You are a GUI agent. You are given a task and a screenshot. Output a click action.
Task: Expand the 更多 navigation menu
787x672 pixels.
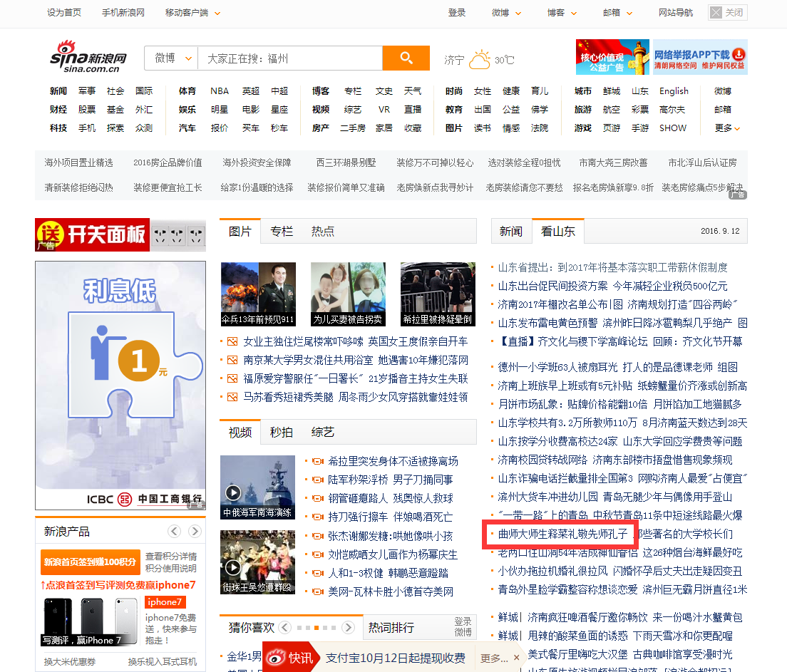[727, 128]
